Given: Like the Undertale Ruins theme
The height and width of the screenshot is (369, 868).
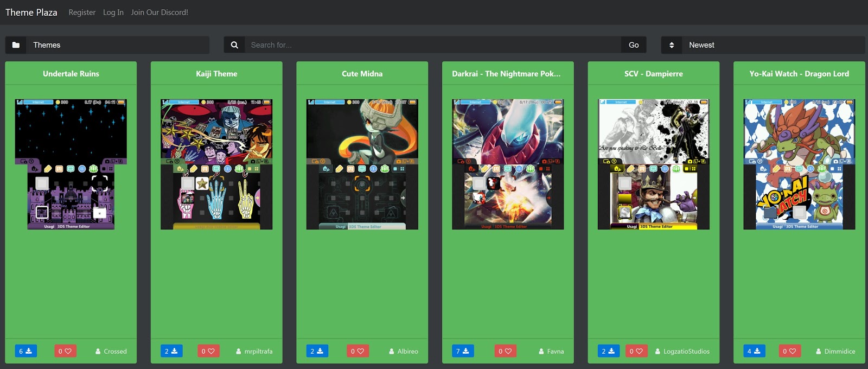Looking at the screenshot, I should click(x=65, y=351).
